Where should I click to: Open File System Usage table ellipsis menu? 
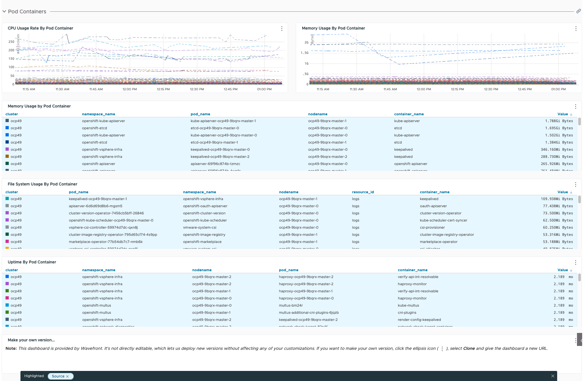click(576, 184)
